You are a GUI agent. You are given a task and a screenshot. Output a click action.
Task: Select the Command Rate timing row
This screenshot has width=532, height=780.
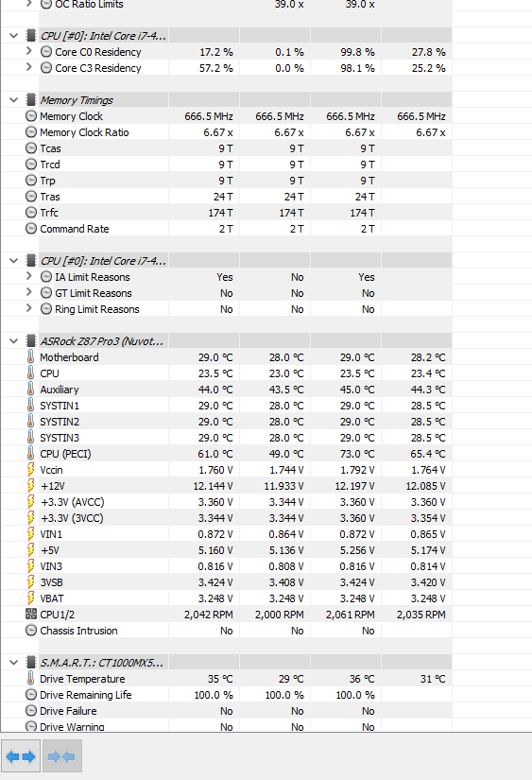click(226, 229)
